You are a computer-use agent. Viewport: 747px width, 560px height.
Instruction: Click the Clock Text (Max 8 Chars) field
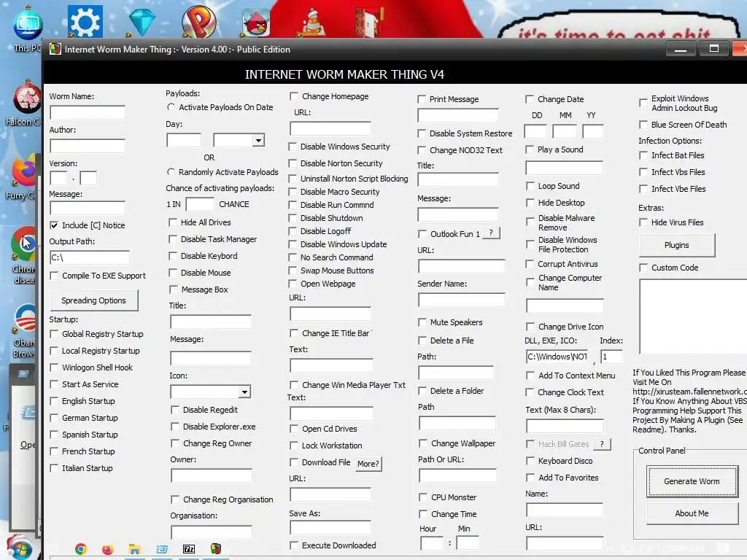(x=565, y=426)
